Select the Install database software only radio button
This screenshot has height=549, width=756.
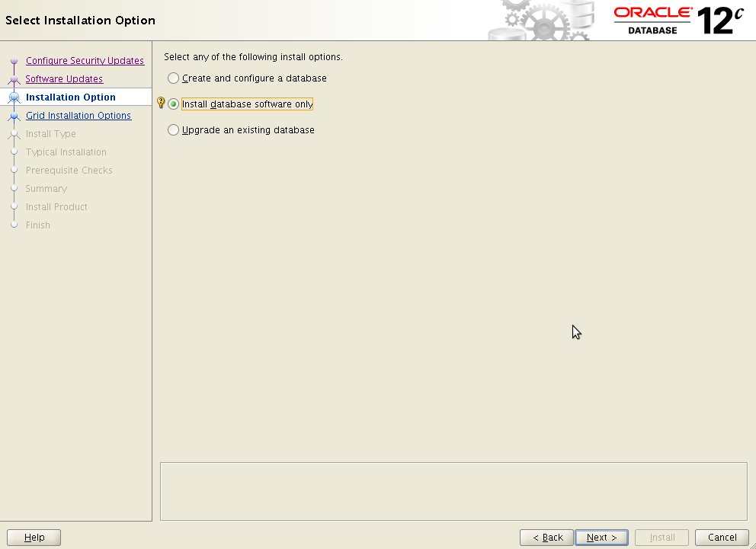(x=173, y=104)
